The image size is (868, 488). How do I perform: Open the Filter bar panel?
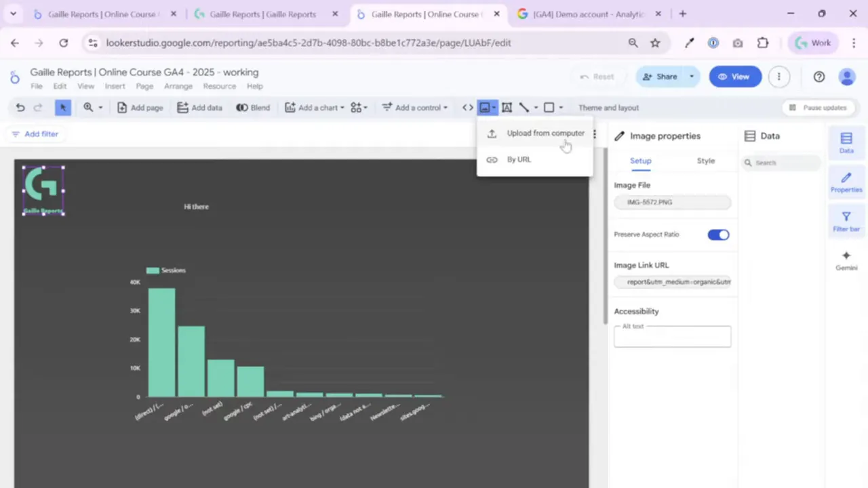pyautogui.click(x=846, y=222)
